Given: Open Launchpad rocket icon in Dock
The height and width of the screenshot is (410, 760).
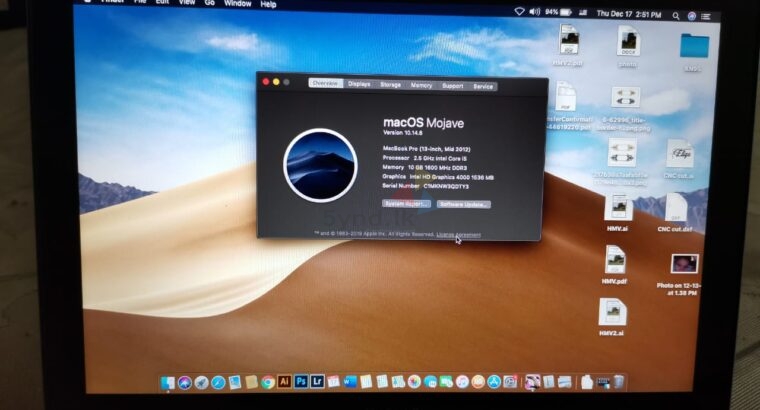Looking at the screenshot, I should pos(201,383).
